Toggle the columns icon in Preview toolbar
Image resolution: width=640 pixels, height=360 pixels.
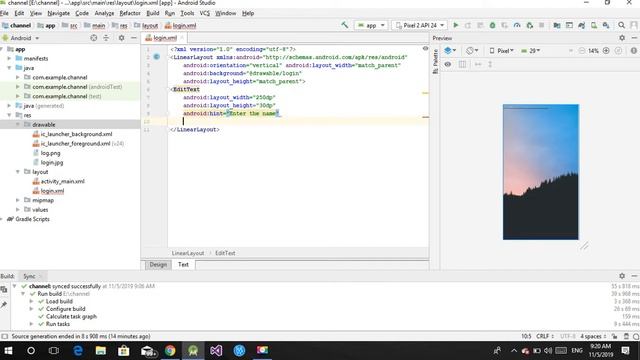(462, 64)
